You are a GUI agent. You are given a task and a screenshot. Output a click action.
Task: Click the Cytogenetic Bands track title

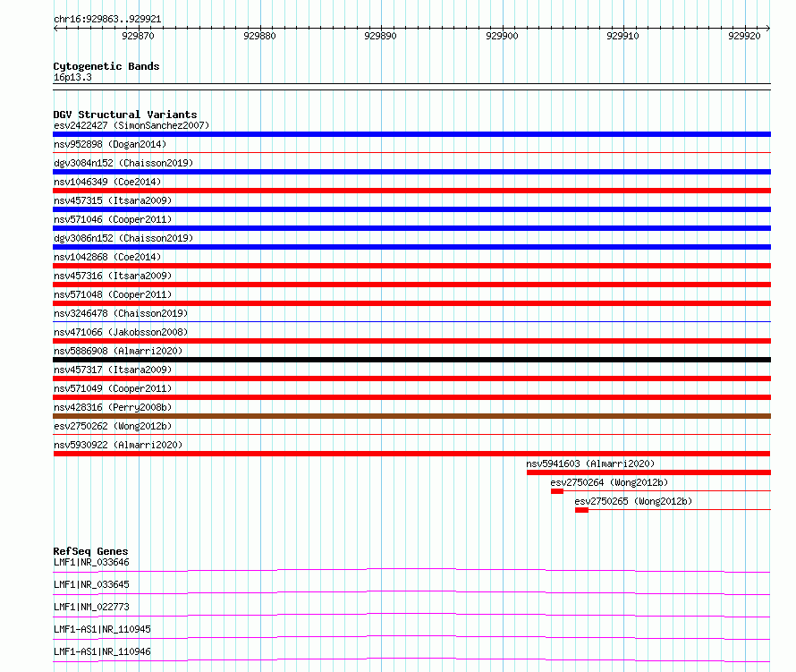click(x=106, y=66)
